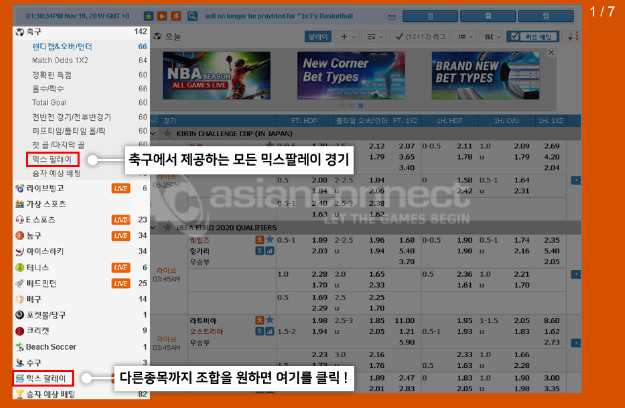Star the KIRIN CHALLENGE CUP league
This screenshot has height=408, width=625.
click(168, 133)
